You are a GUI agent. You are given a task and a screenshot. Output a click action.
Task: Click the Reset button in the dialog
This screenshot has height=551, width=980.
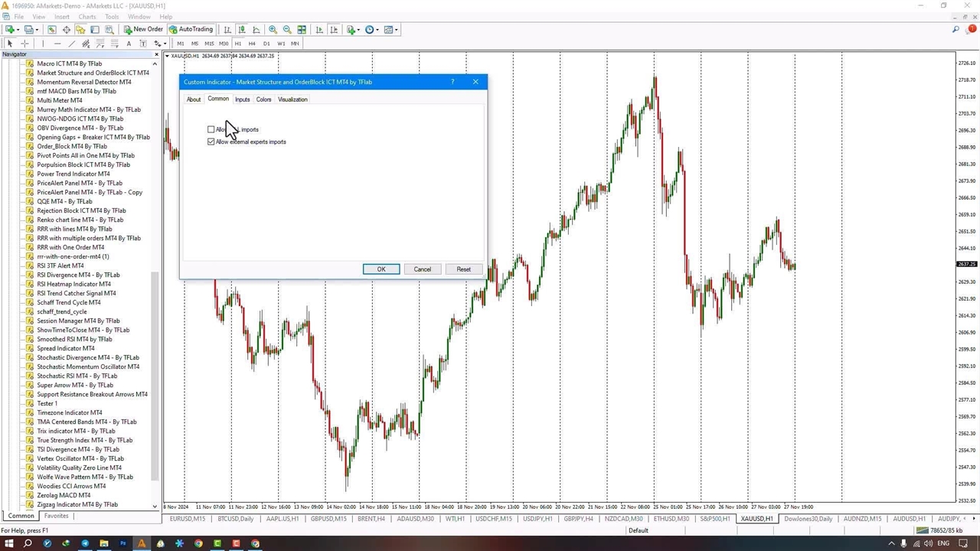[463, 269]
